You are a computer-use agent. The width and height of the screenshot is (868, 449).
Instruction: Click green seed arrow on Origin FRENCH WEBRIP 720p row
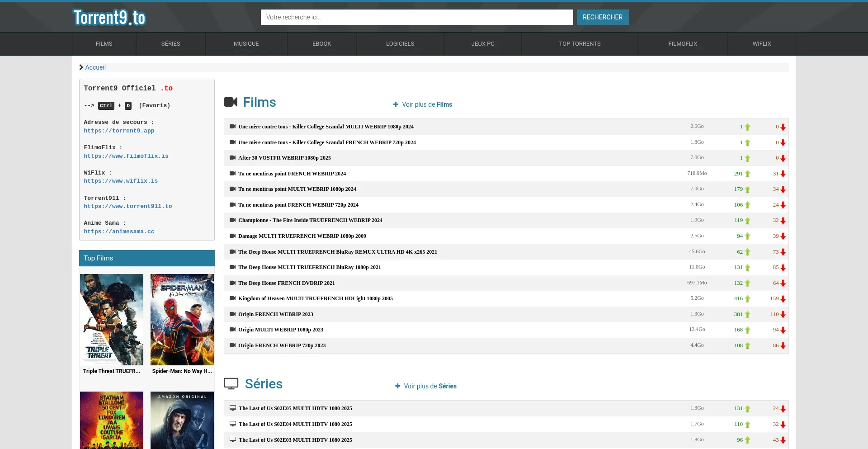point(748,346)
